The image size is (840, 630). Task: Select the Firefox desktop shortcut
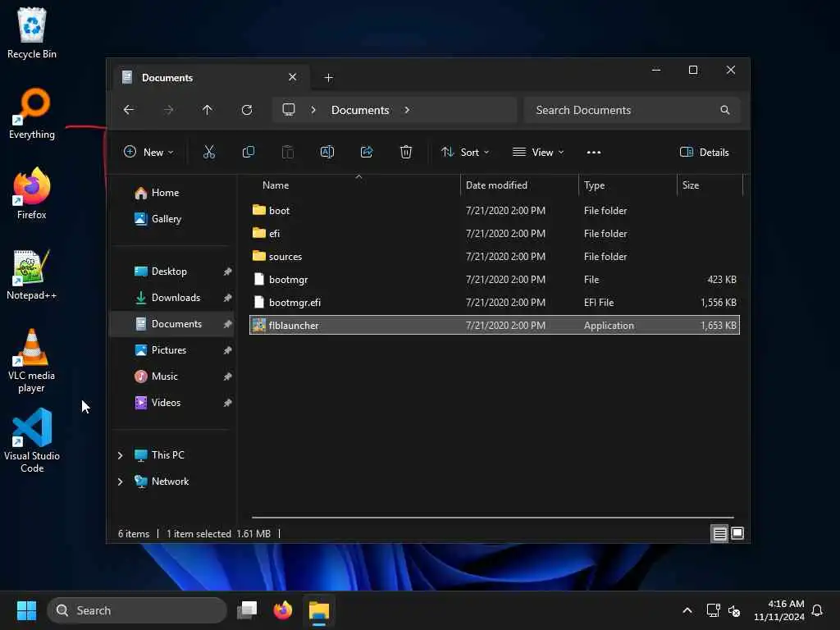click(32, 194)
